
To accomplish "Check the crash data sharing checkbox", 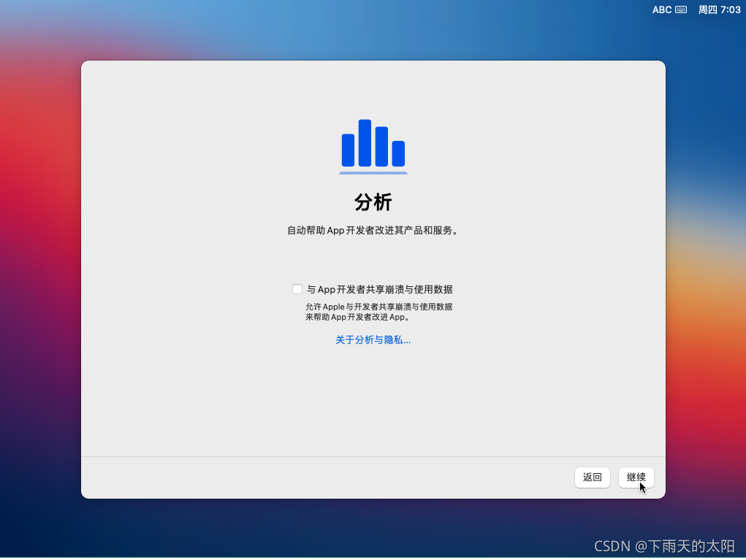I will (297, 289).
